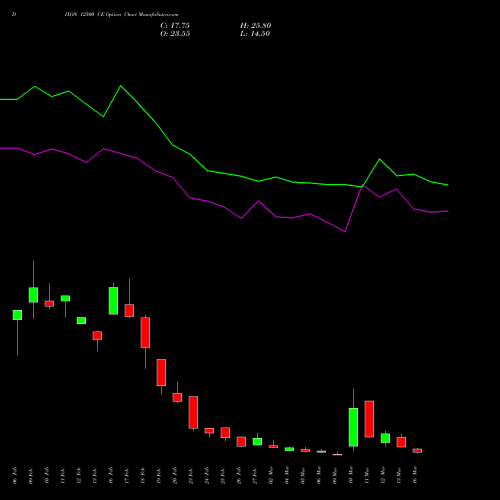Image resolution: width=500 pixels, height=500 pixels.
Task: Click the 10 Mar date label
Action: [x=351, y=475]
